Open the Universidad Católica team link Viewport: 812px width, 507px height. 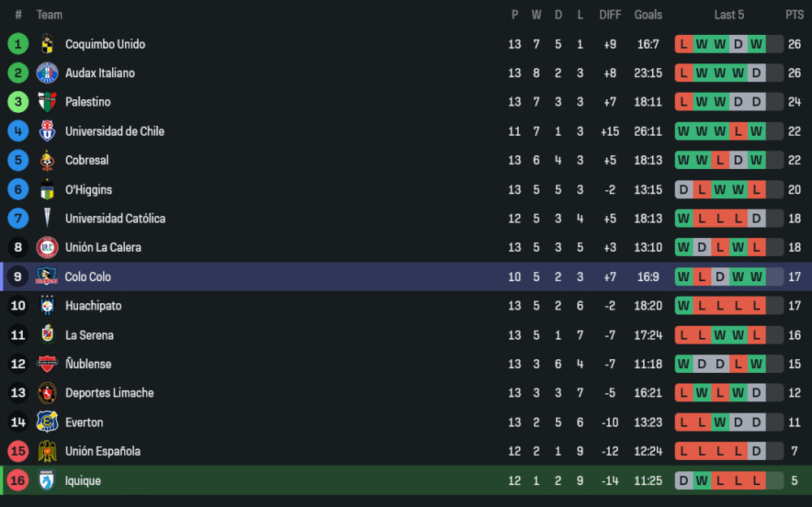115,219
